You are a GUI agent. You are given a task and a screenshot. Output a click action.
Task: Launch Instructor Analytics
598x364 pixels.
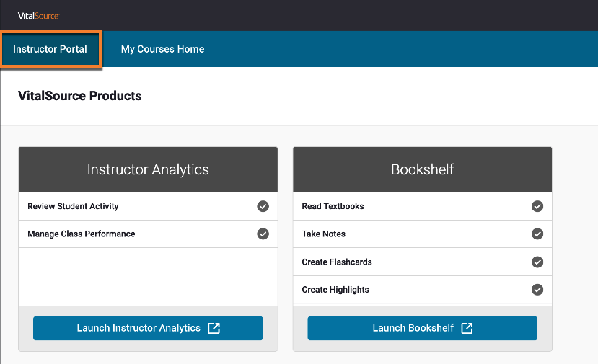(148, 328)
